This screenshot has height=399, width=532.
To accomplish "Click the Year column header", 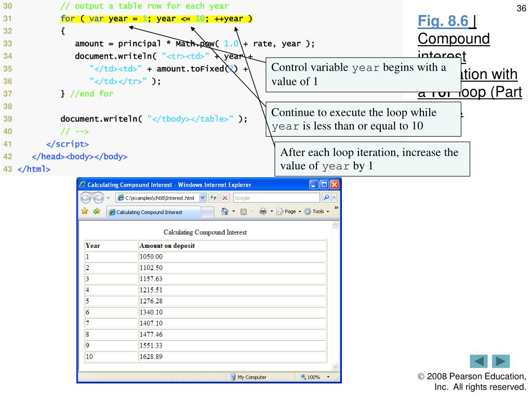I will (111, 245).
